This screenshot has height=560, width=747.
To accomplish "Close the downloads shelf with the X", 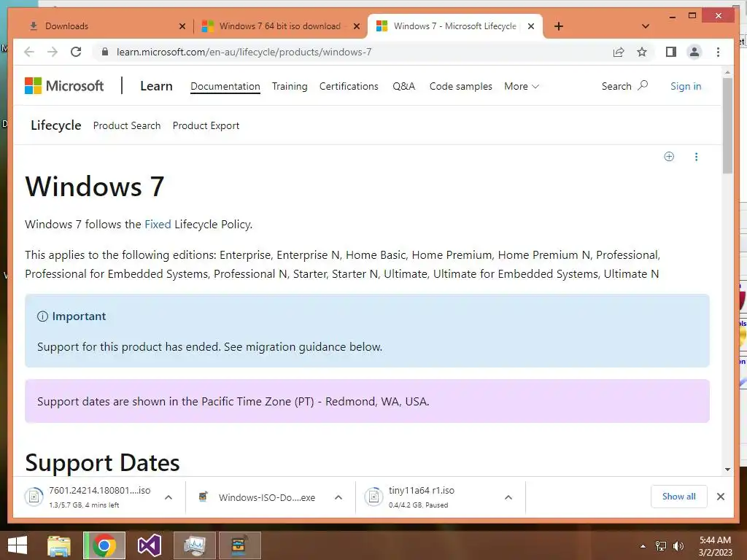I will pos(720,497).
